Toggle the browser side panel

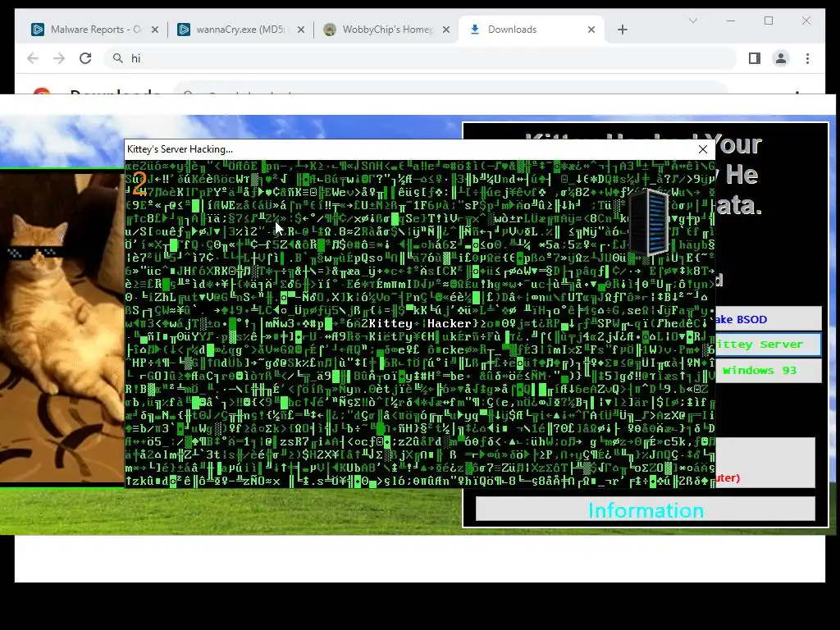(x=755, y=58)
